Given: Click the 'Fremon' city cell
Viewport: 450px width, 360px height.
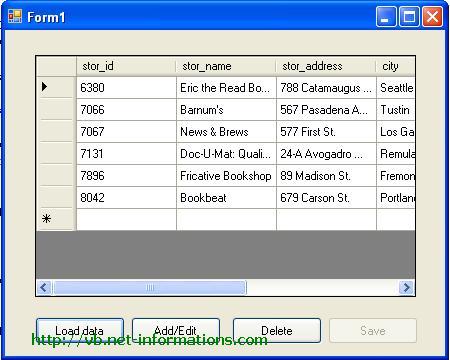Looking at the screenshot, I should 396,176.
